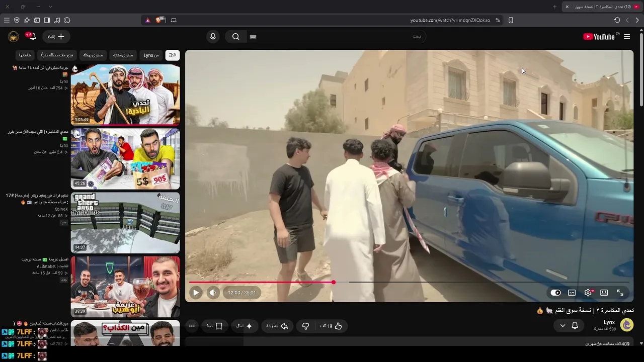Open more actions (three dots) under video
This screenshot has height=362, width=644.
click(x=192, y=326)
